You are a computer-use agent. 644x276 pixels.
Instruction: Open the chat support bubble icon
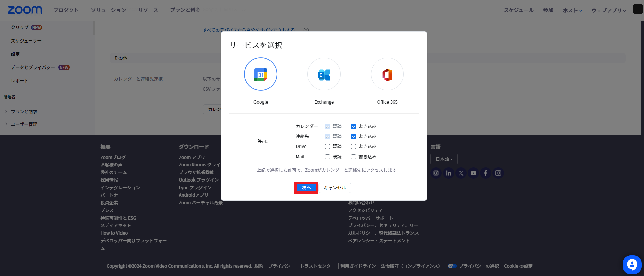tap(632, 265)
